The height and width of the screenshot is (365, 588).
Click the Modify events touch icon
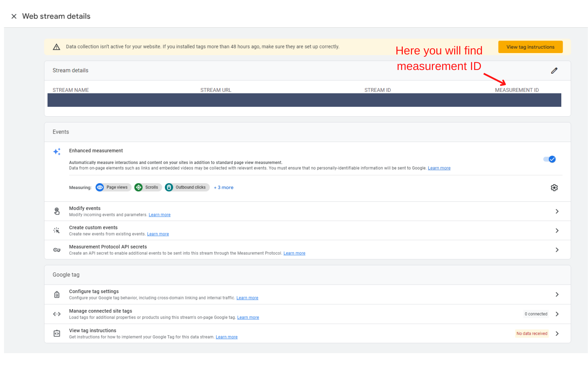pos(57,211)
